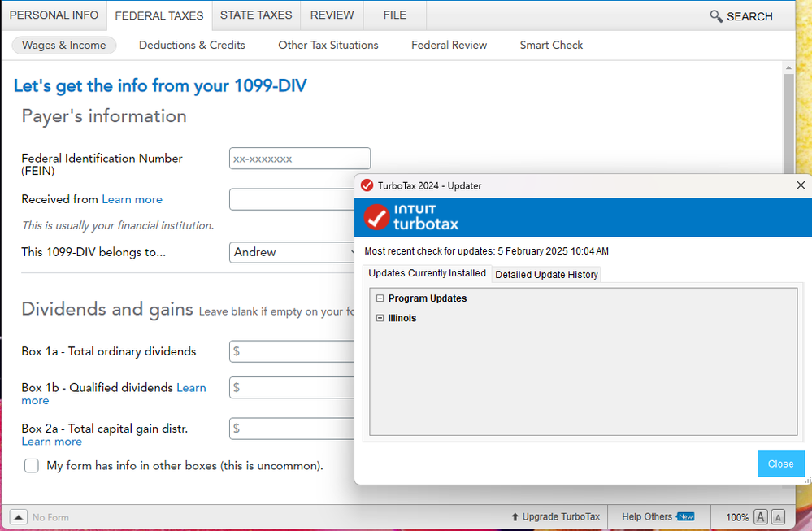Check 'My form has info in other boxes'
812x531 pixels.
32,466
